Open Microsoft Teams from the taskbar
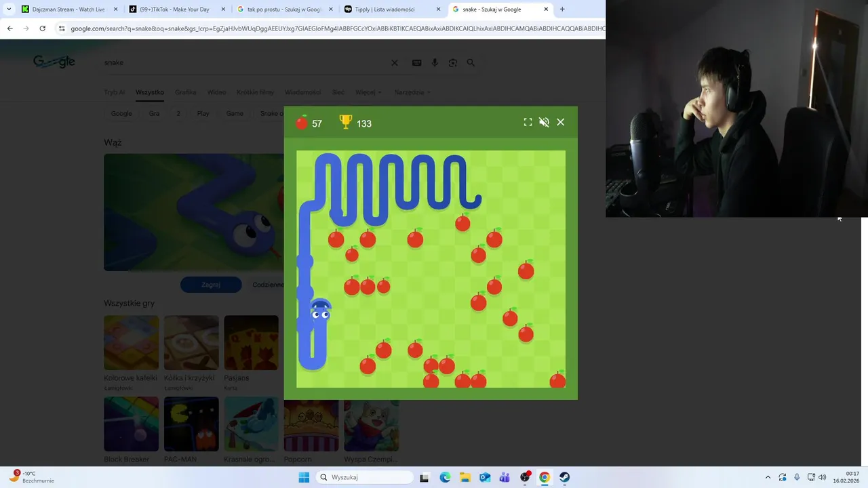 (x=505, y=477)
